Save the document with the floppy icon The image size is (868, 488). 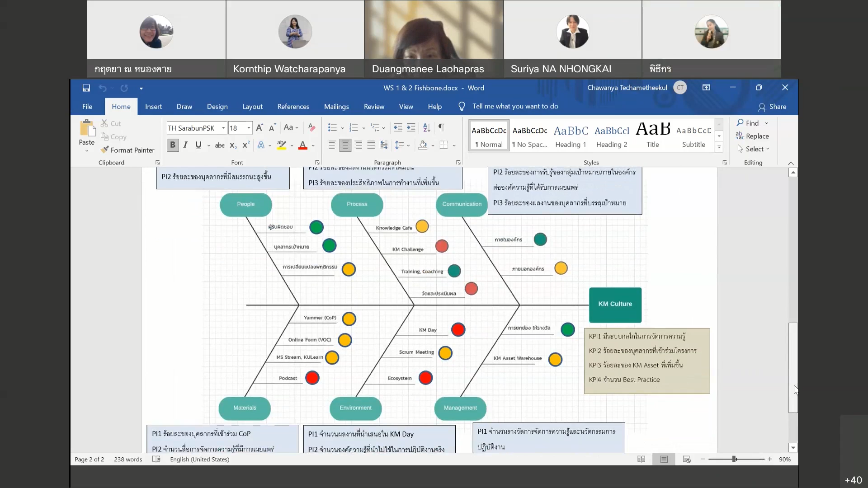(86, 88)
